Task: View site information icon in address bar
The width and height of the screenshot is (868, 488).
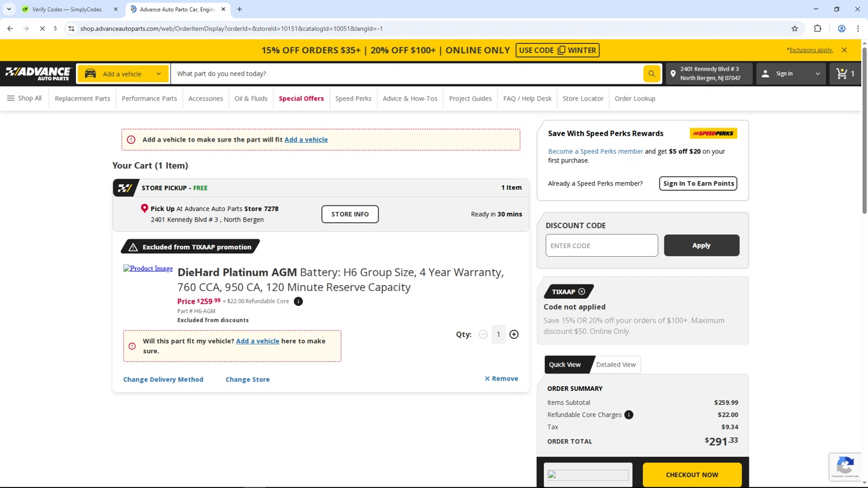Action: pyautogui.click(x=71, y=28)
